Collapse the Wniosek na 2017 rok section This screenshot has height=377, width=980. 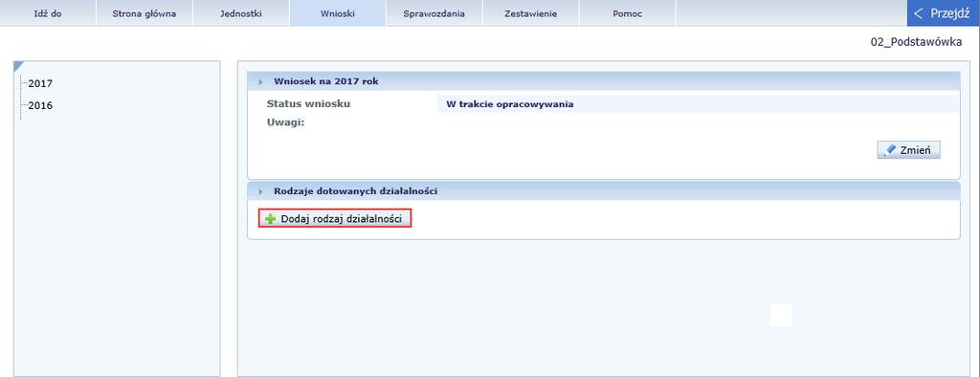(260, 82)
